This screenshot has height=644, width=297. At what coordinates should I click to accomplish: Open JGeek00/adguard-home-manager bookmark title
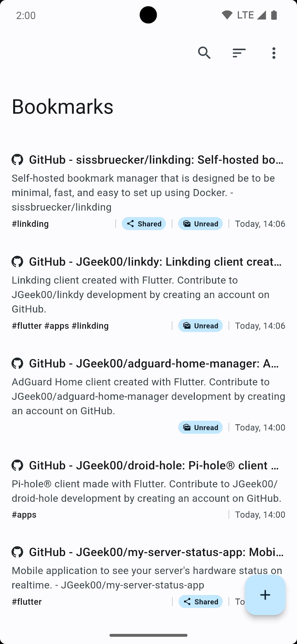154,363
